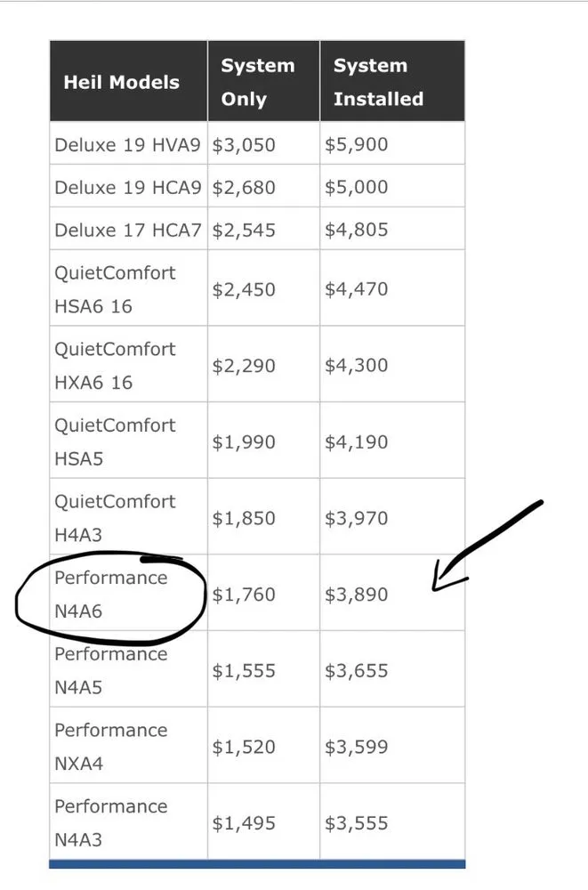Click the circled Performance N4A6 model
The image size is (588, 890).
click(x=110, y=594)
